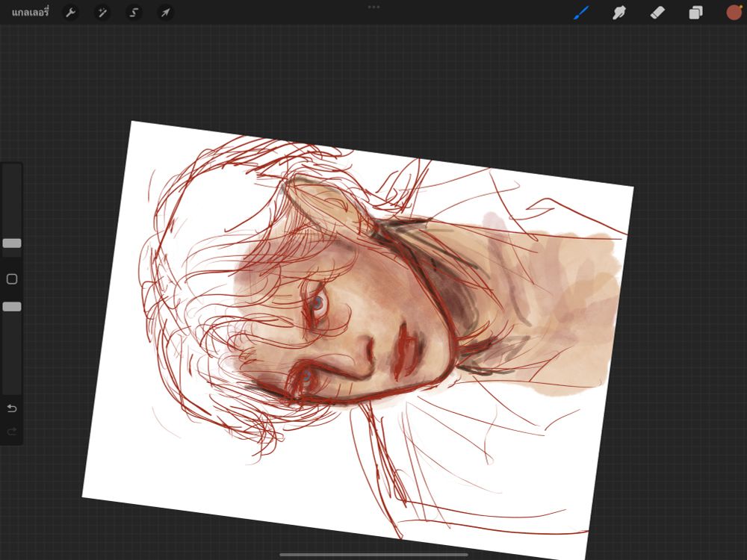747x560 pixels.
Task: Open the active color swatch picker
Action: (734, 13)
